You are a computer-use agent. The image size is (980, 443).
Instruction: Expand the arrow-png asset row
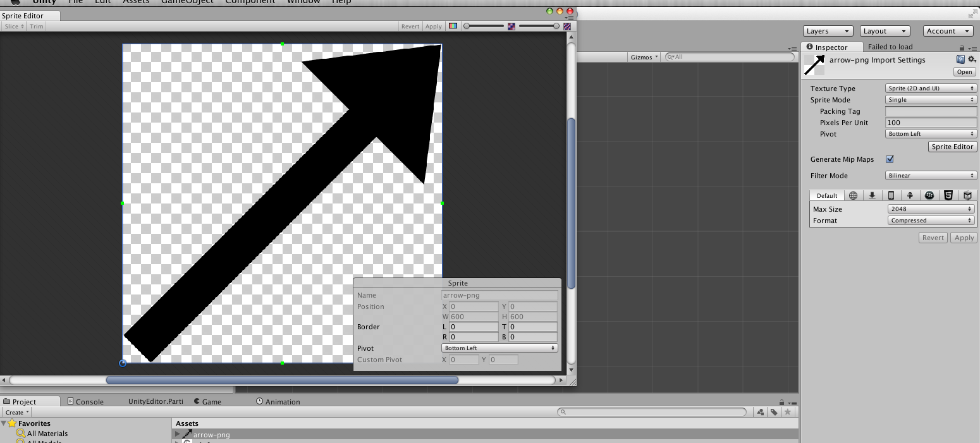tap(177, 434)
